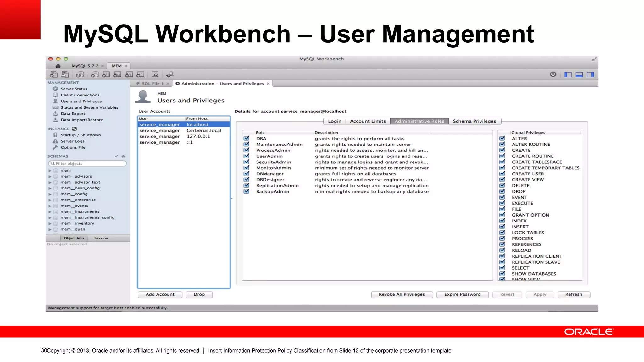This screenshot has height=362, width=644.
Task: Uncheck the MaintenanceAdmin role checkbox
Action: [247, 144]
